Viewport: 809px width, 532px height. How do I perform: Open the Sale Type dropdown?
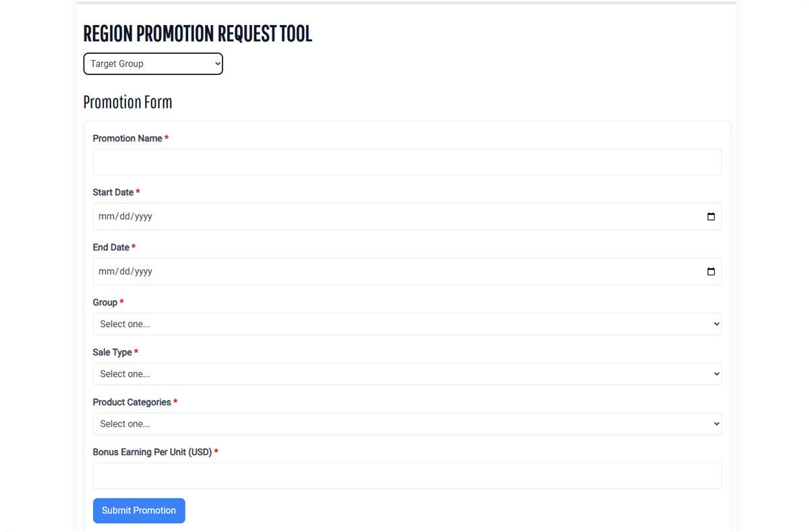click(x=407, y=374)
